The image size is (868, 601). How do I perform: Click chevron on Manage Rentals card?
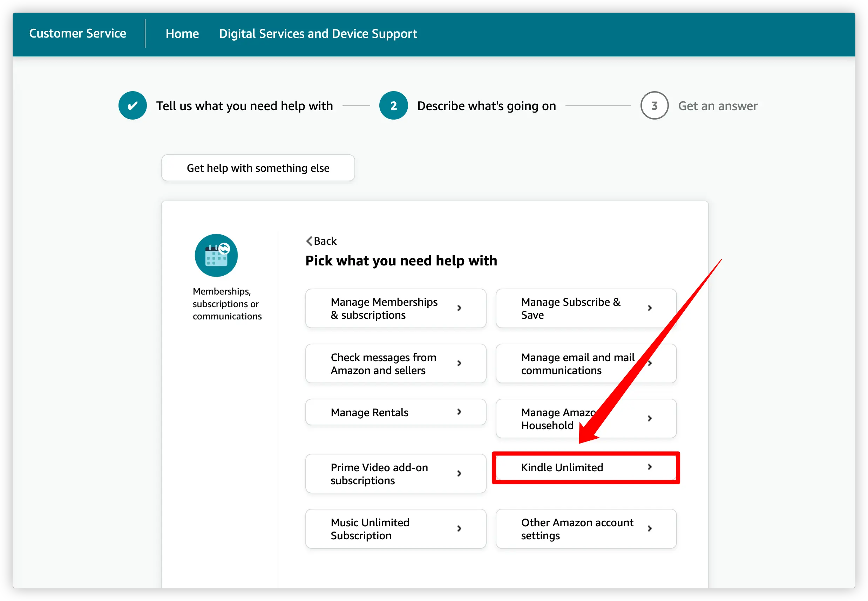[459, 412]
